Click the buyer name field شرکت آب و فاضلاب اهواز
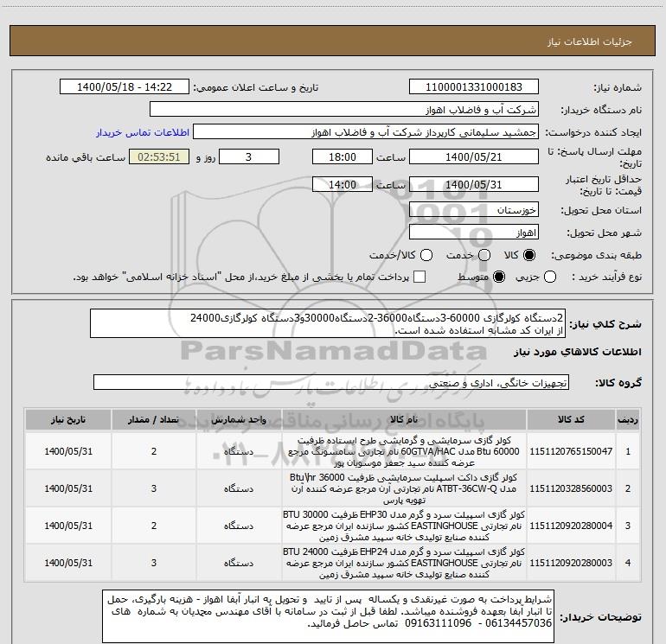Viewport: 666px width, 644px height. pyautogui.click(x=344, y=110)
